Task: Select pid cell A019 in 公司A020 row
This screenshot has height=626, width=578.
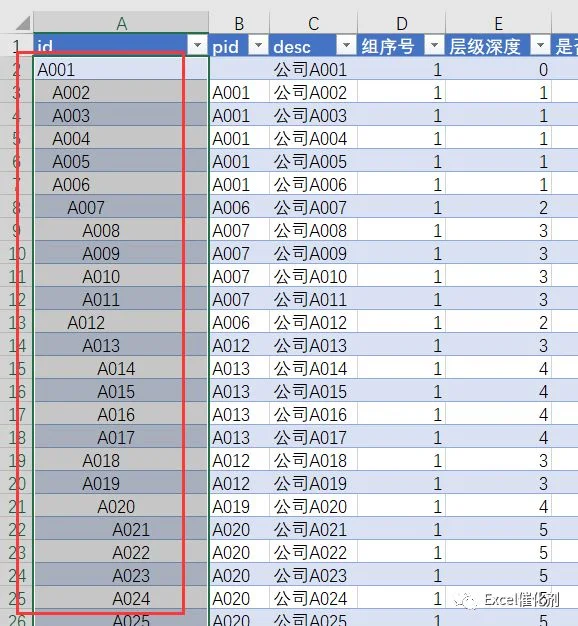Action: [239, 507]
